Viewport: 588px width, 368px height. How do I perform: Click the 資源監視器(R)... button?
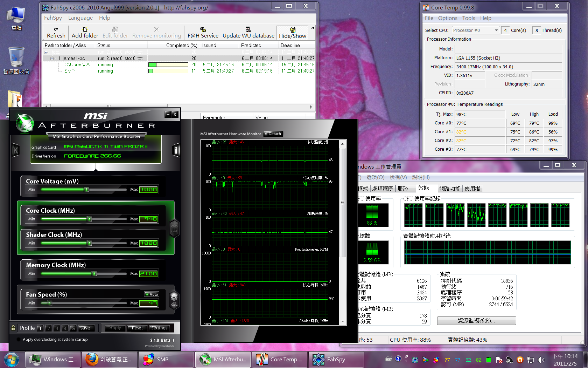tap(476, 321)
